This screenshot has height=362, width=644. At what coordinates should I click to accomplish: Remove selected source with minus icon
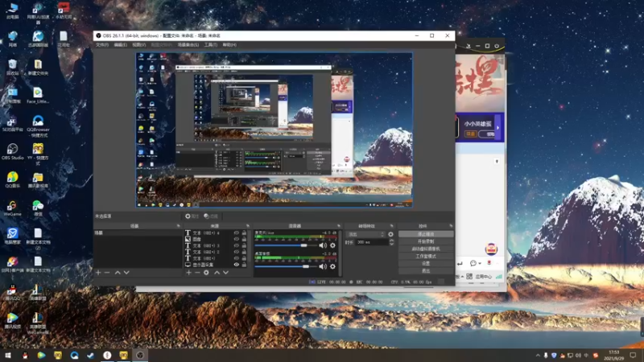[x=197, y=273]
